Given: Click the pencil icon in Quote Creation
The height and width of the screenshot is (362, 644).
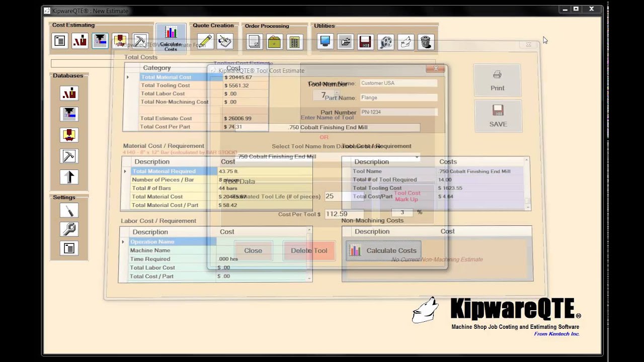Looking at the screenshot, I should [205, 41].
